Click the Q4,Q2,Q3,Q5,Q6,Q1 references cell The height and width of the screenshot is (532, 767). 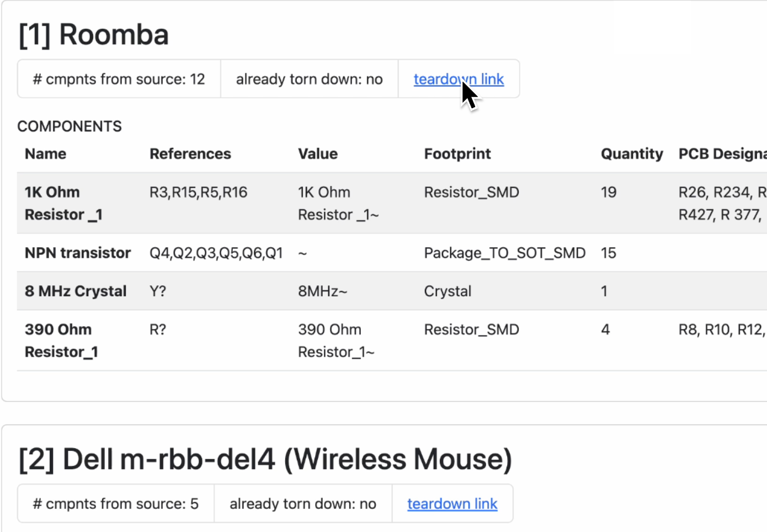pos(216,253)
